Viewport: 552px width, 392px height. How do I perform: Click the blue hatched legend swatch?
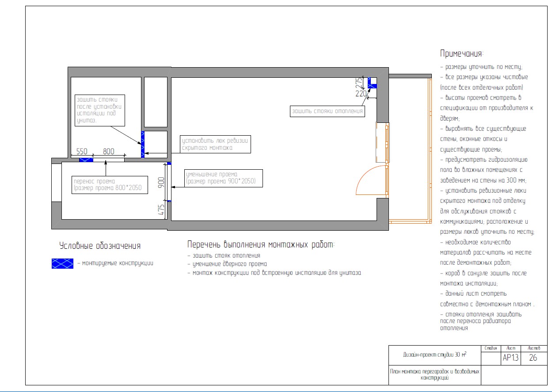point(62,263)
